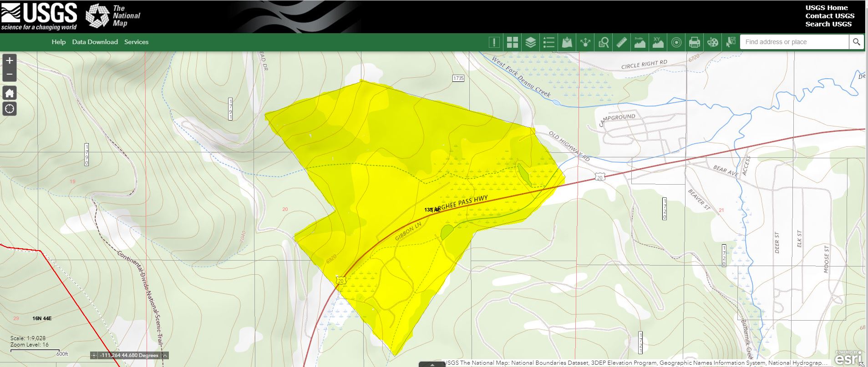Show the Legend list icon
The height and width of the screenshot is (367, 868).
[x=549, y=42]
